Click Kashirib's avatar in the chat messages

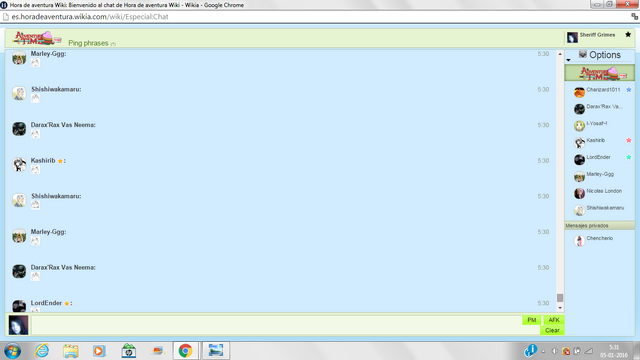click(x=19, y=164)
